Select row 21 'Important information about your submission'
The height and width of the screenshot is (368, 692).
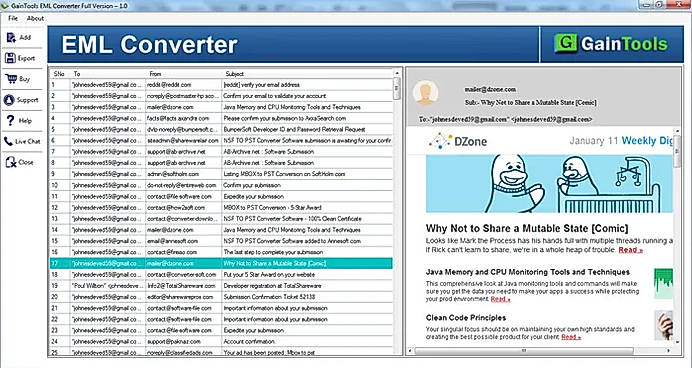221,308
